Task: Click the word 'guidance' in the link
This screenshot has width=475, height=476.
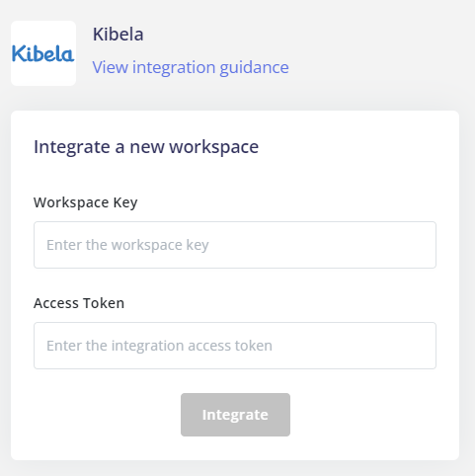Action: pyautogui.click(x=254, y=67)
